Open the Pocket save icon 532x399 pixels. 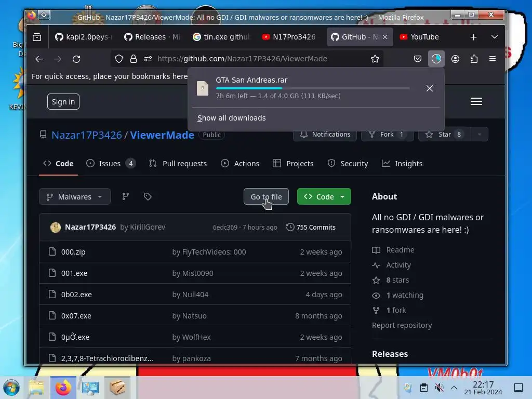418,59
